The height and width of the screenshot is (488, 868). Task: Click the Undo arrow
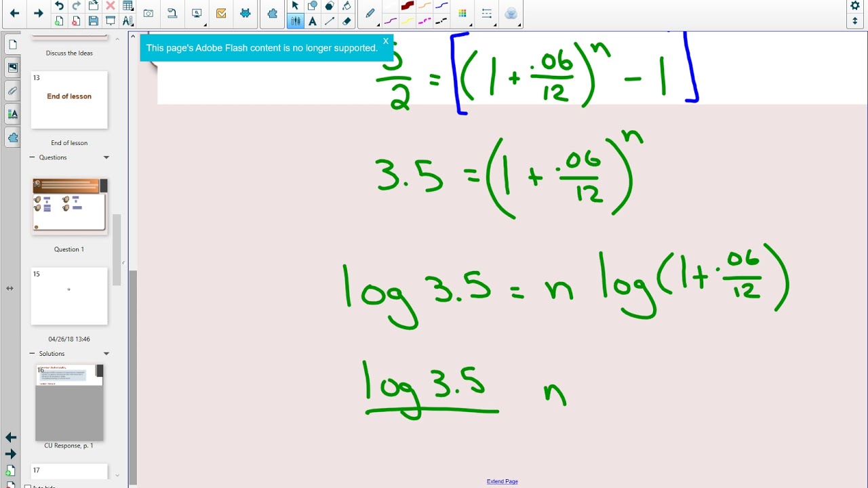(x=59, y=6)
